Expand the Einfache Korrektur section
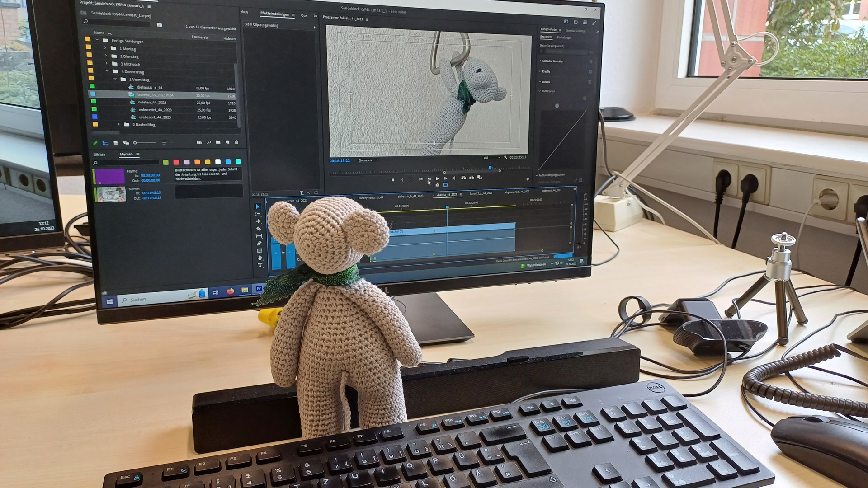Viewport: 868px width, 488px height. pos(541,61)
